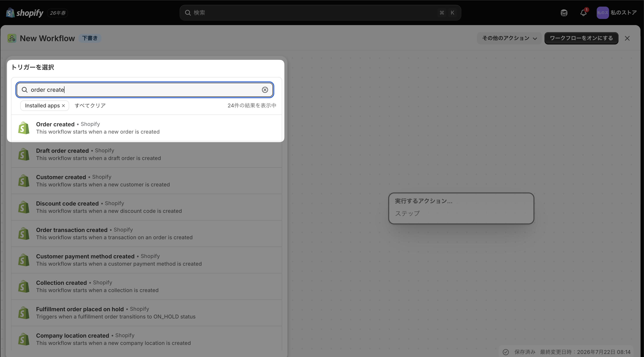Screen dimensions: 644x357
Task: Clear the trigger search text
Action: coord(265,90)
